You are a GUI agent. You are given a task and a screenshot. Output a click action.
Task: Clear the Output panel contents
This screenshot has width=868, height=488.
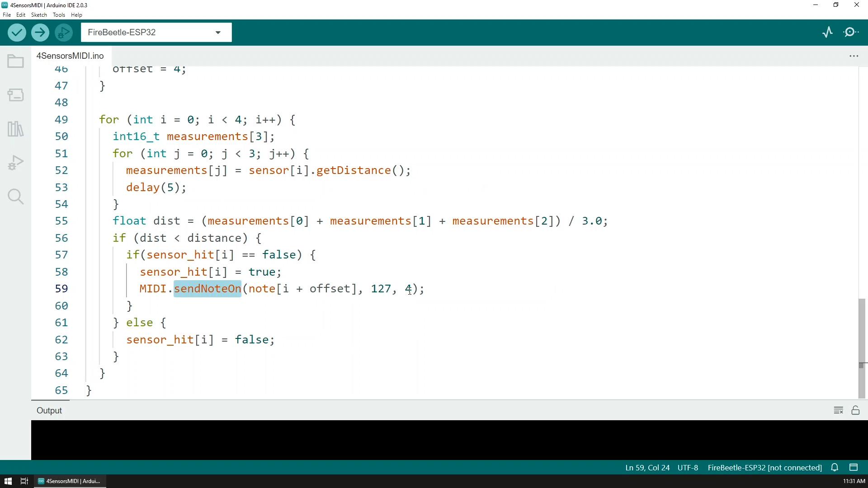[839, 410]
